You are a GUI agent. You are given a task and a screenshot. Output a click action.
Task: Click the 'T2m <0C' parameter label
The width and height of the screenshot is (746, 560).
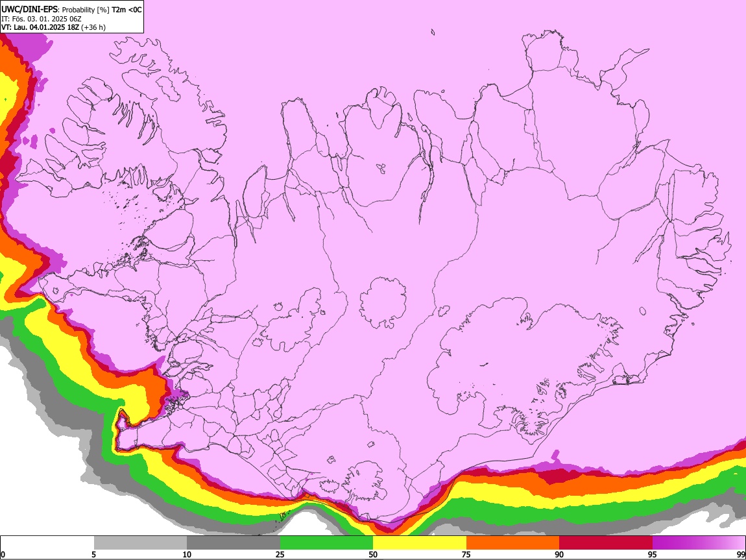point(126,10)
